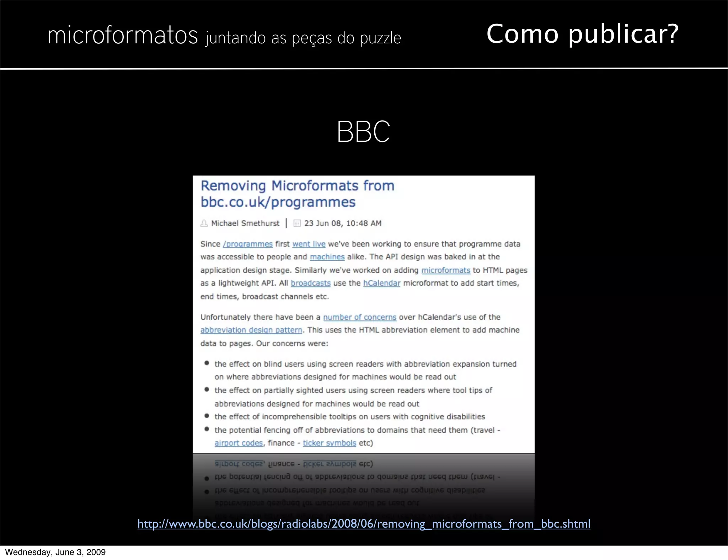Open the bbc.co.uk radiolabs blog URL
728x560 pixels.
click(364, 524)
